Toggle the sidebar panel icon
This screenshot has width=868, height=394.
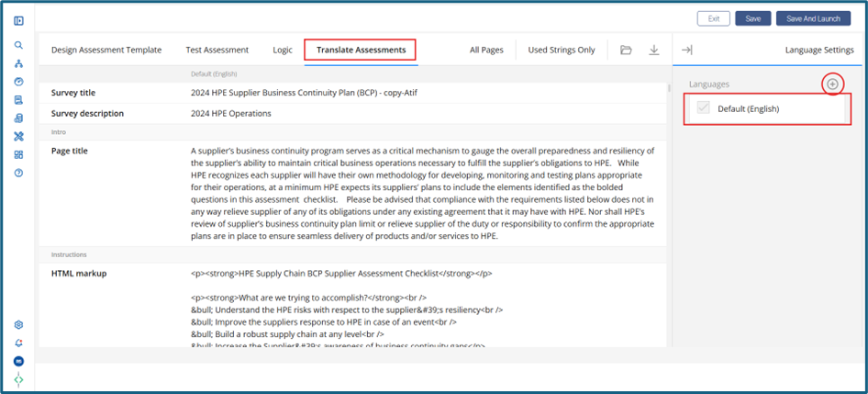point(19,21)
